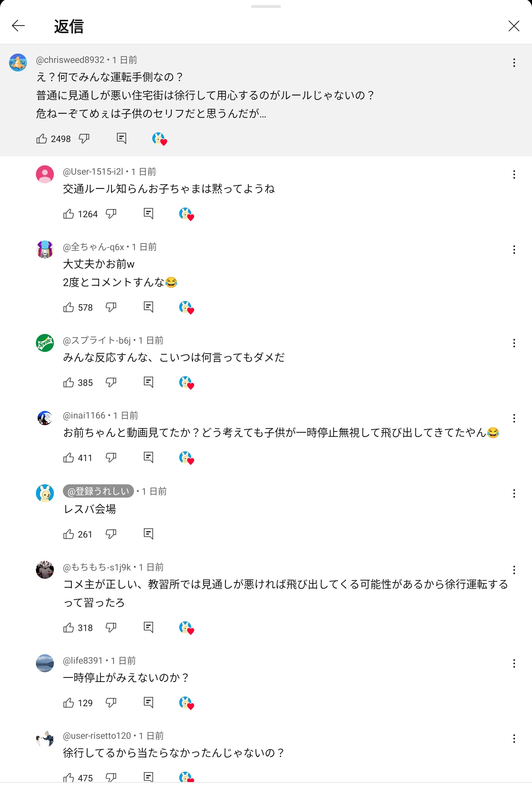Tap the creator heart on @もちもち-s1j9k's reply

[x=186, y=628]
